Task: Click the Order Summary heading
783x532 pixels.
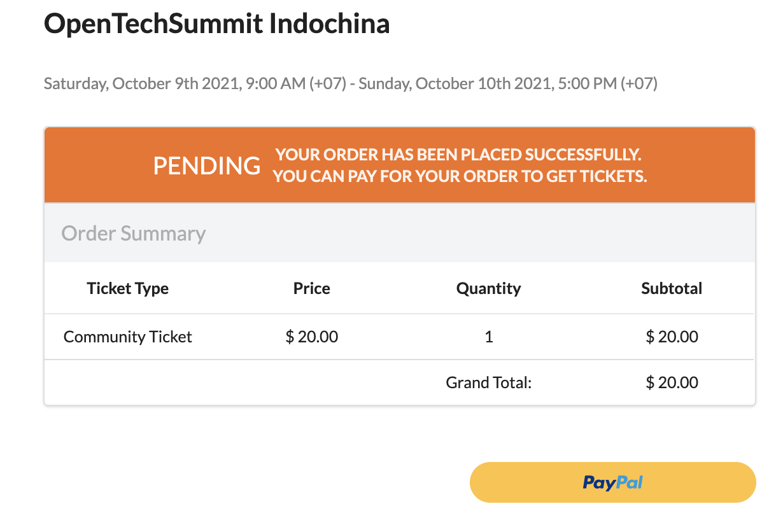Action: click(x=134, y=233)
